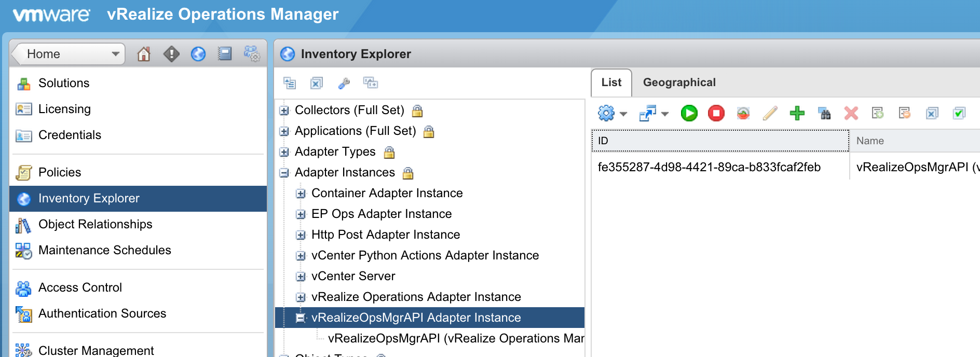Click the wrench icon in the tree toolbar
The height and width of the screenshot is (357, 980).
[x=344, y=83]
